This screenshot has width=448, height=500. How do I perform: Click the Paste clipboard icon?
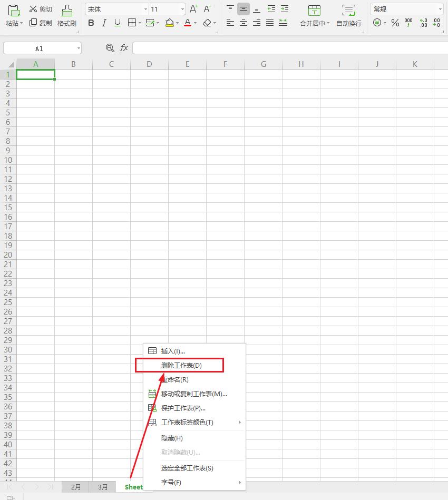pyautogui.click(x=14, y=10)
